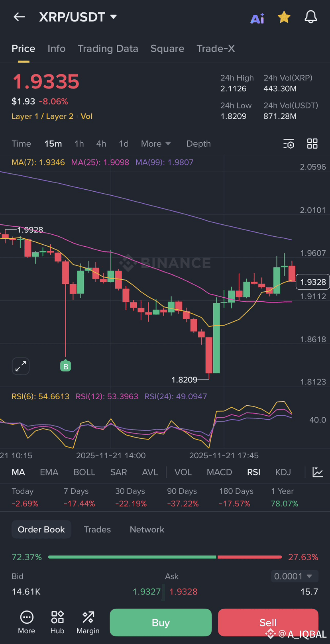This screenshot has width=330, height=644.
Task: Toggle the VOL sub-indicator
Action: 183,472
